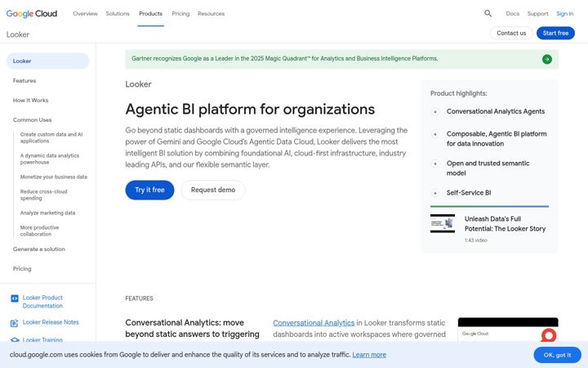The width and height of the screenshot is (588, 368).
Task: Select Looker in sidebar
Action: [47, 61]
